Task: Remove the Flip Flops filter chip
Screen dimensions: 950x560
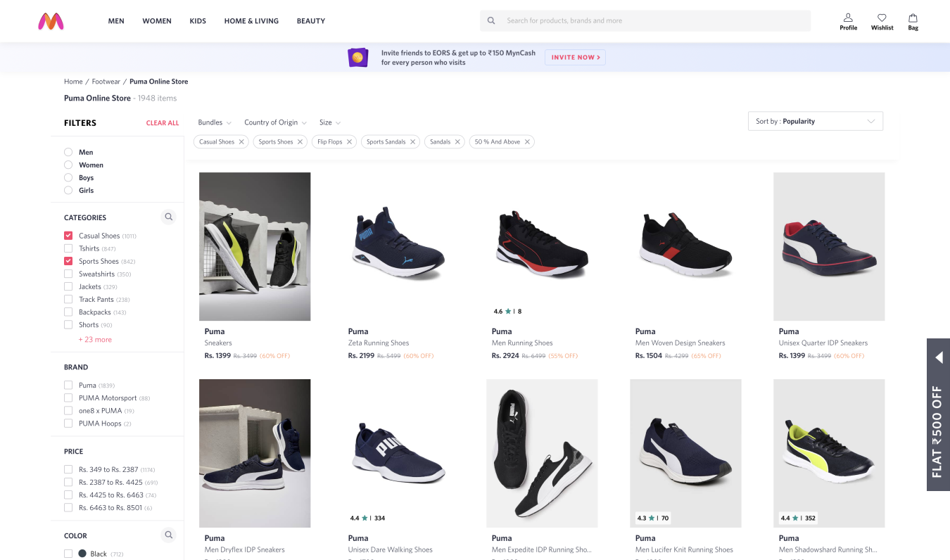Action: [349, 142]
